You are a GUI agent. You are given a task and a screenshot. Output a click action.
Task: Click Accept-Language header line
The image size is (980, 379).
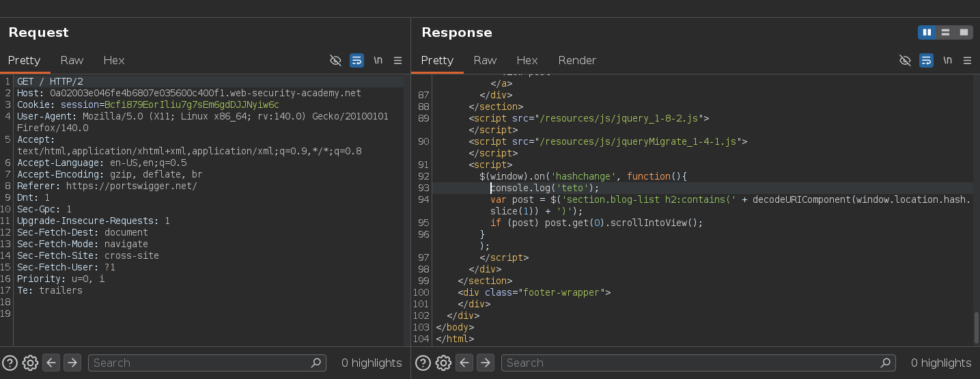coord(102,163)
